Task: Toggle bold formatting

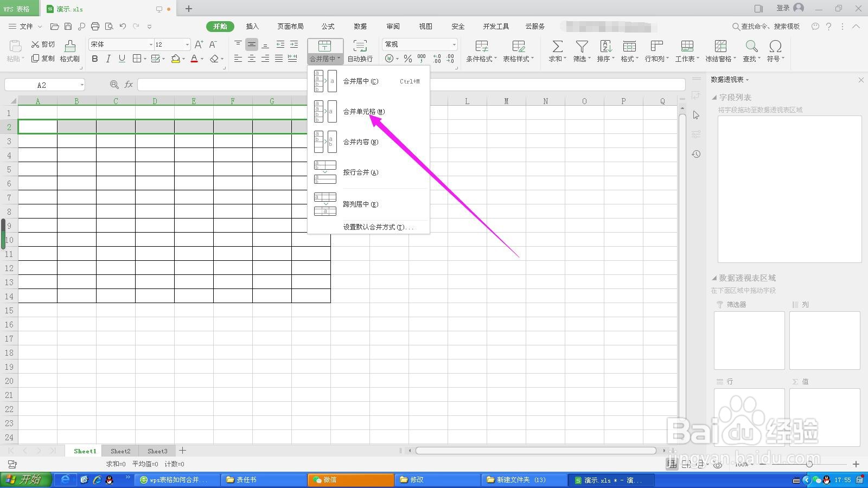Action: [x=95, y=59]
